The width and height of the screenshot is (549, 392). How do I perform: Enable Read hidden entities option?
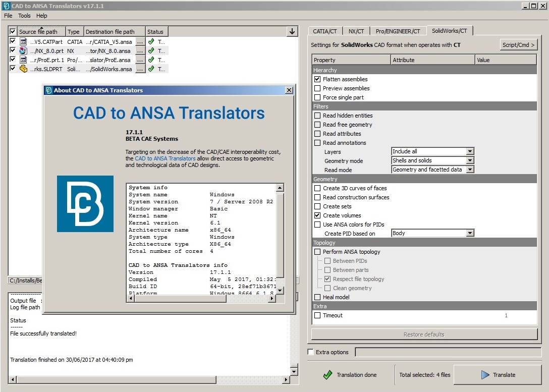point(317,116)
